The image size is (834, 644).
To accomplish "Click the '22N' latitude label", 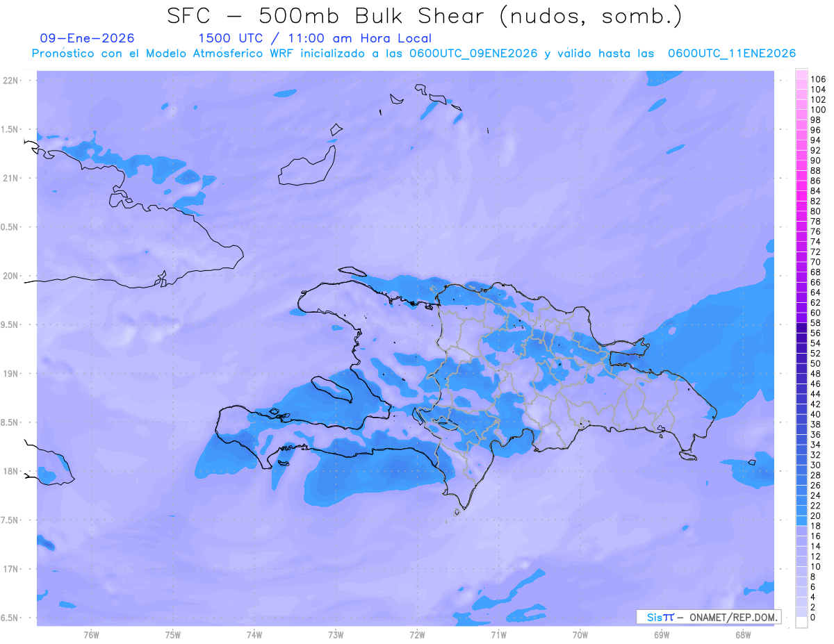I will [x=10, y=81].
